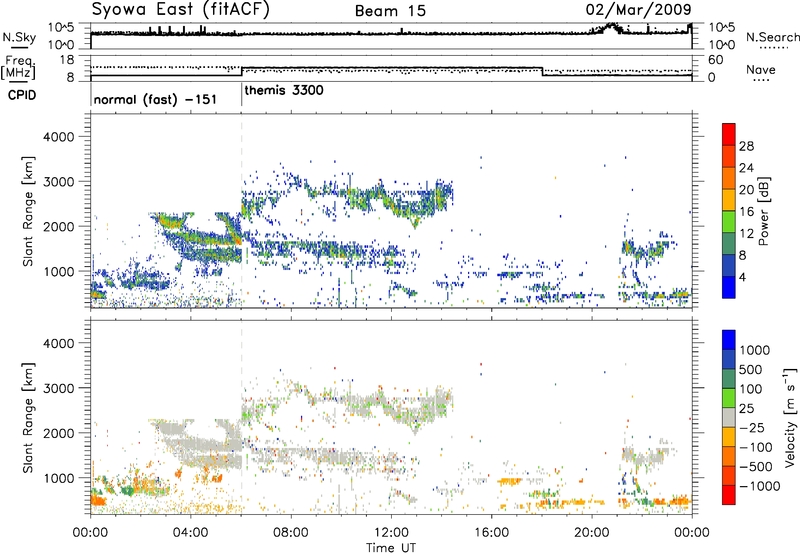The width and height of the screenshot is (800, 554).
Task: Click the Power colorbar segment between 20 and 24
Action: point(729,178)
